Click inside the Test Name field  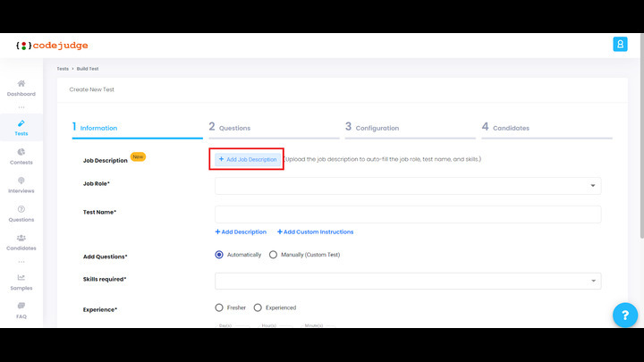(x=408, y=215)
